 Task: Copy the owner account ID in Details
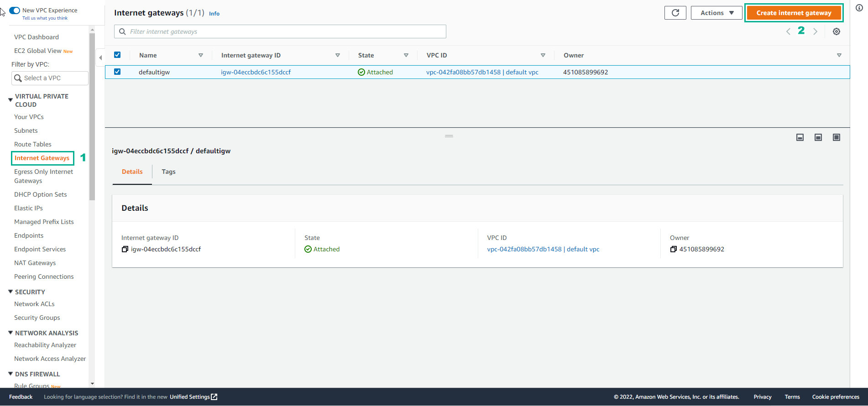click(x=673, y=249)
